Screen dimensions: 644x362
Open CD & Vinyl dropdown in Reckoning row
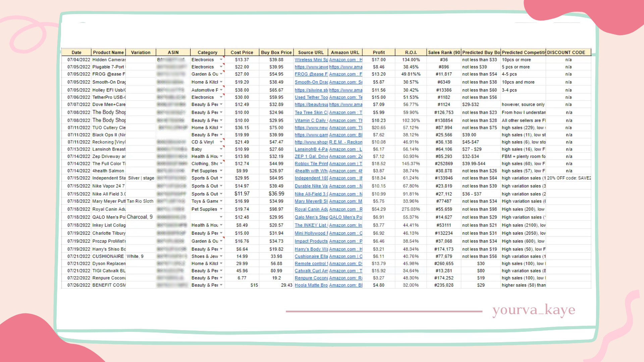point(221,142)
